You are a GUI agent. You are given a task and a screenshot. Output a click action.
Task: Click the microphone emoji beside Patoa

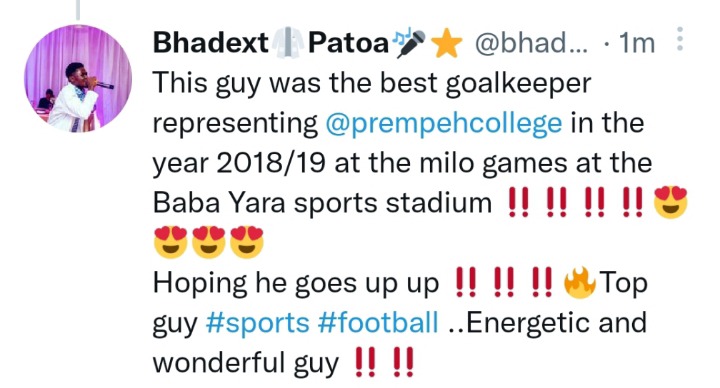coord(410,44)
